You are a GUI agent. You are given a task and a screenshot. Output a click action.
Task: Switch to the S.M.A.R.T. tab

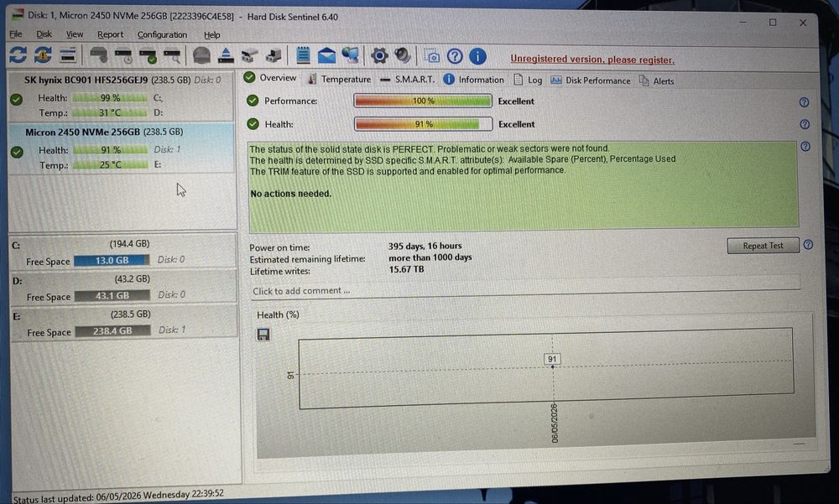pos(407,79)
